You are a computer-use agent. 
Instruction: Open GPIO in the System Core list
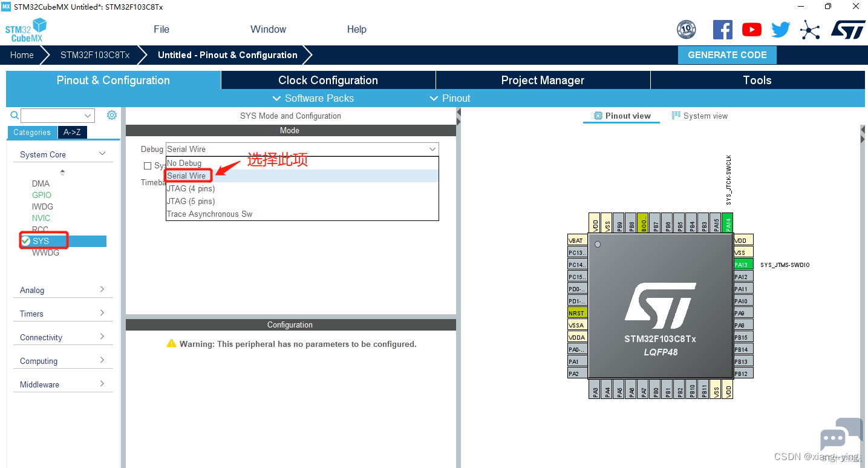(x=42, y=195)
